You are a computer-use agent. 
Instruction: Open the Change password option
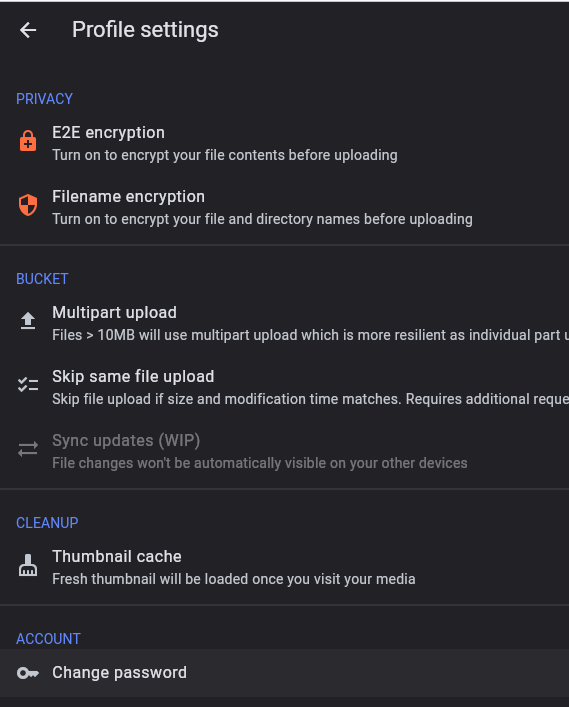(284, 673)
